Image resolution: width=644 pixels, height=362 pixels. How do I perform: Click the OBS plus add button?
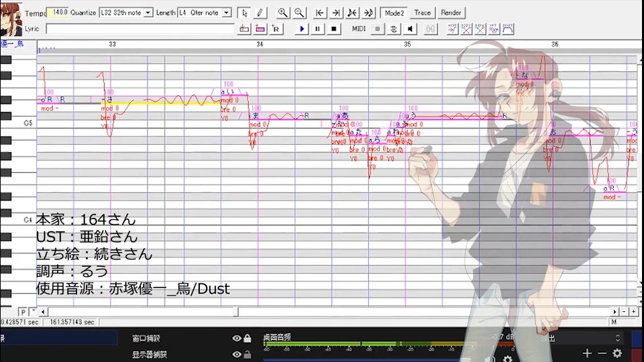pos(587,353)
